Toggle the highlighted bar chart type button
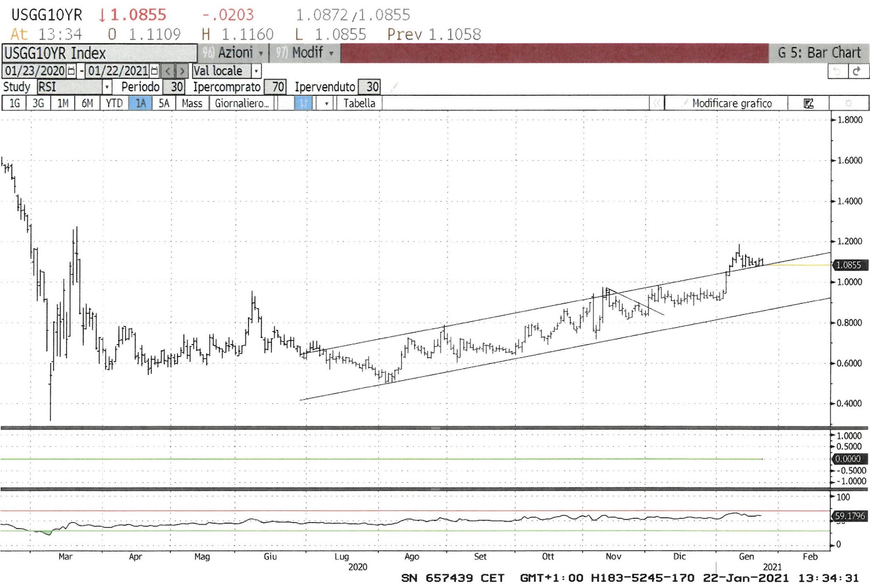The image size is (870, 588). [x=303, y=103]
